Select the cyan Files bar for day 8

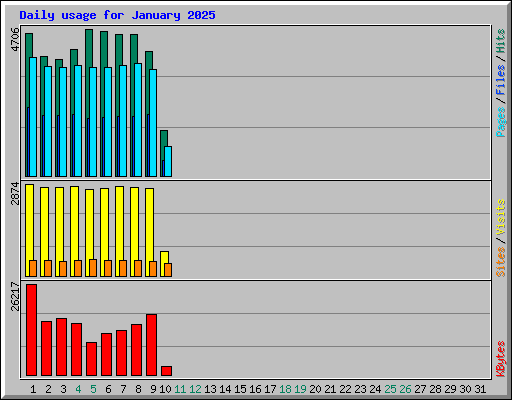click(138, 120)
